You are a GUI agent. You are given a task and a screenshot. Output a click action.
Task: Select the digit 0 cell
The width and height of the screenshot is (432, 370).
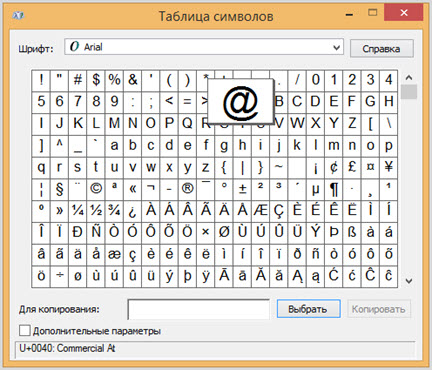point(315,80)
